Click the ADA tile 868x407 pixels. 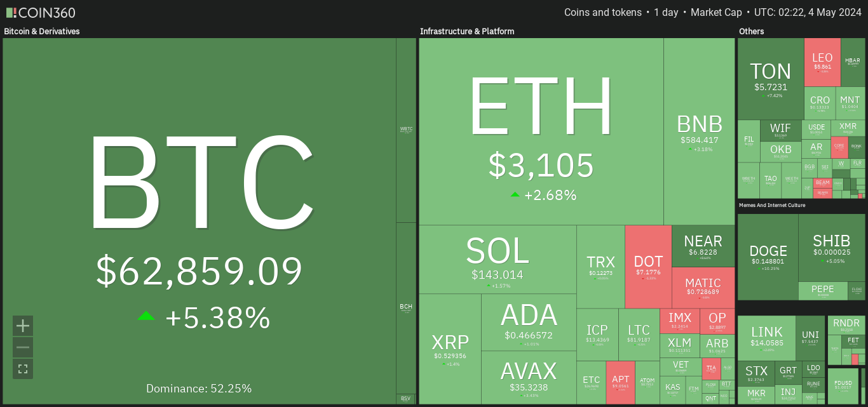529,322
